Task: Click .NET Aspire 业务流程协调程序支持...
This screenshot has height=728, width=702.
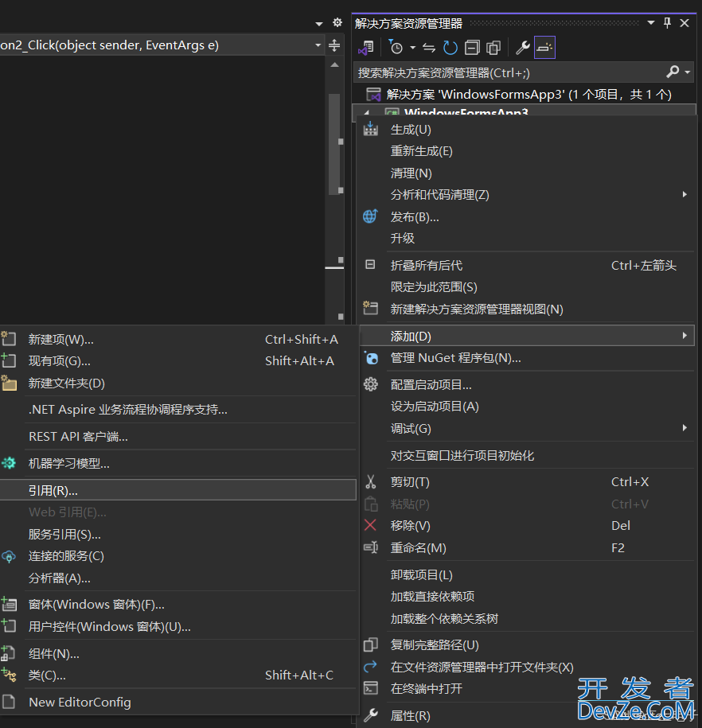Action: 178,410
